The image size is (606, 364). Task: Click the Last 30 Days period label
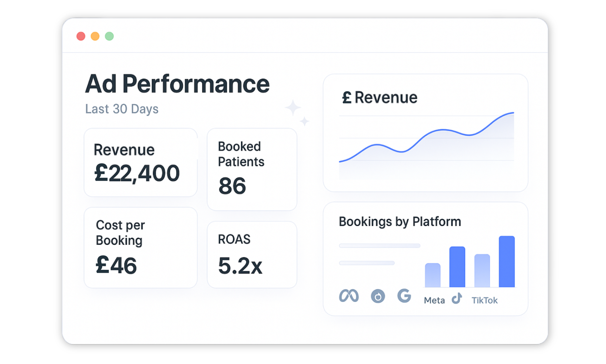click(x=122, y=109)
